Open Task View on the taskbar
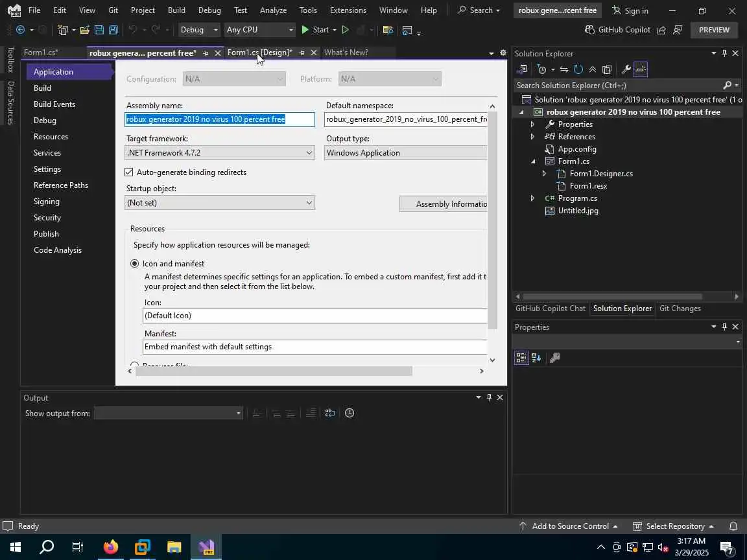The image size is (747, 560). 78,546
